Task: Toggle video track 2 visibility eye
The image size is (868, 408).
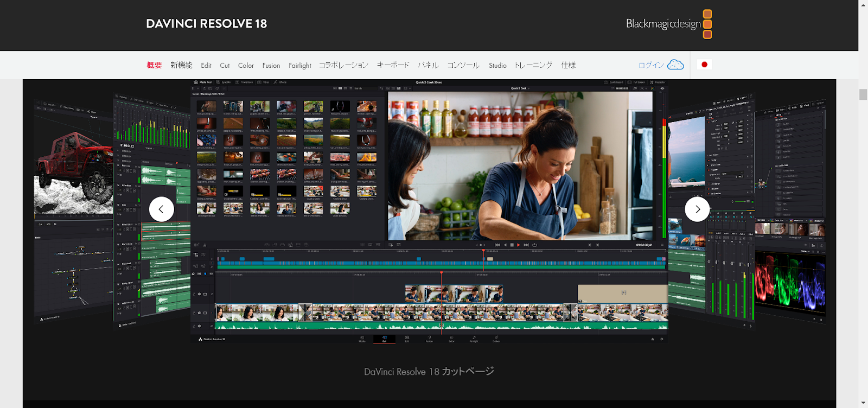Action: [200, 294]
